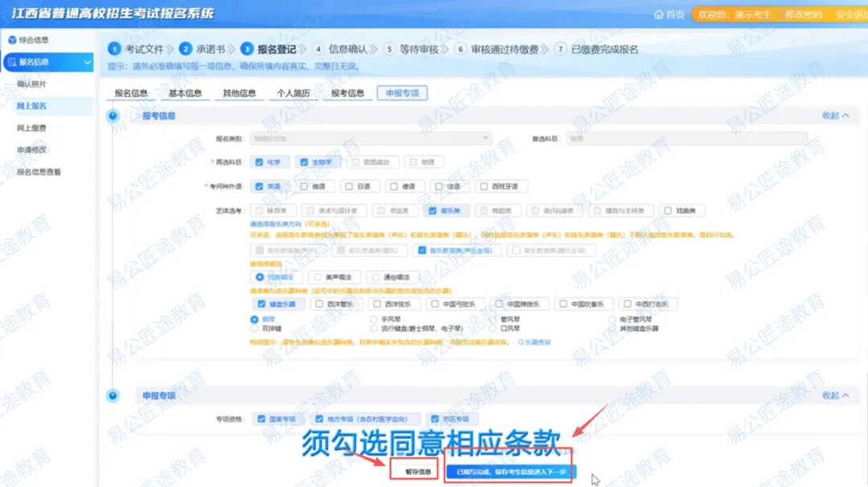868x487 pixels.
Task: Check the 西班牙语 foreign language box
Action: point(483,186)
